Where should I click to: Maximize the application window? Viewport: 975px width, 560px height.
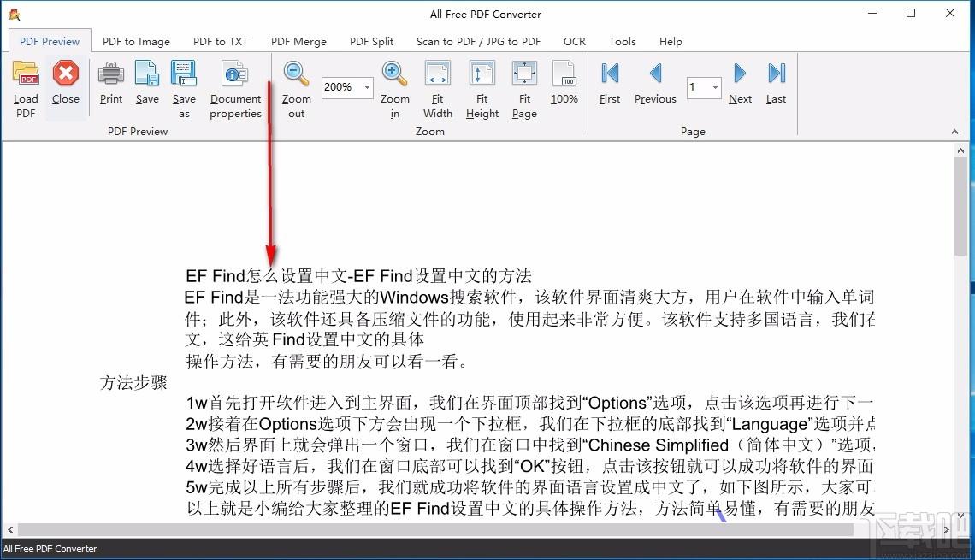point(911,13)
